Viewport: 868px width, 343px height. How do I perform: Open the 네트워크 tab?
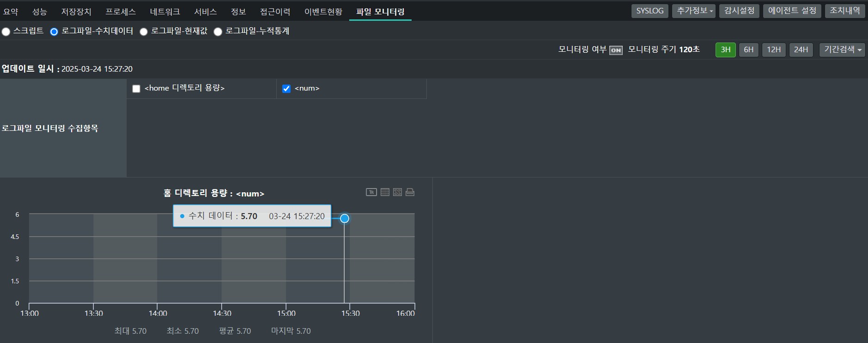click(165, 12)
